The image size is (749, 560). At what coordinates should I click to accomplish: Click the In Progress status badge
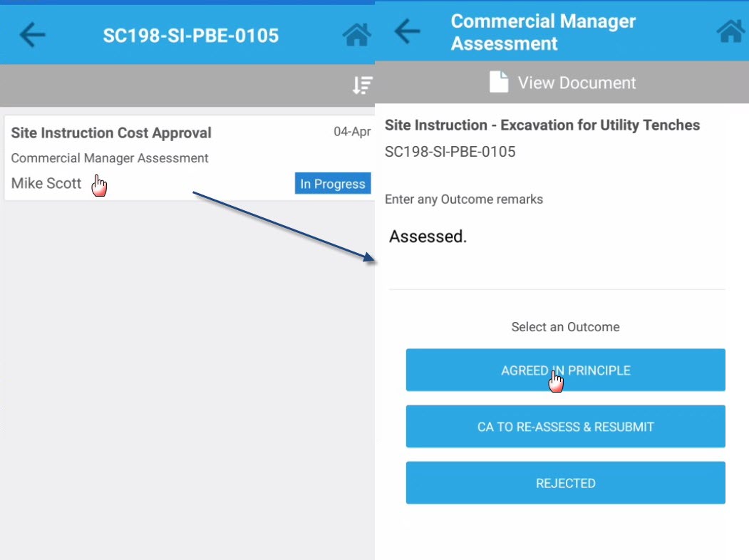click(x=333, y=183)
